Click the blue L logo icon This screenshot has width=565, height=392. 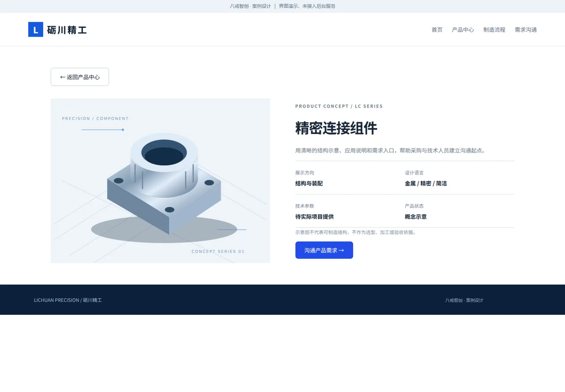click(36, 30)
